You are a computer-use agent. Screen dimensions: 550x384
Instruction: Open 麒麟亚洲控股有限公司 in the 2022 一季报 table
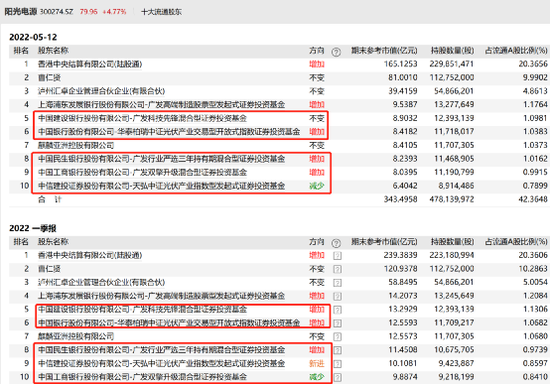coord(76,336)
